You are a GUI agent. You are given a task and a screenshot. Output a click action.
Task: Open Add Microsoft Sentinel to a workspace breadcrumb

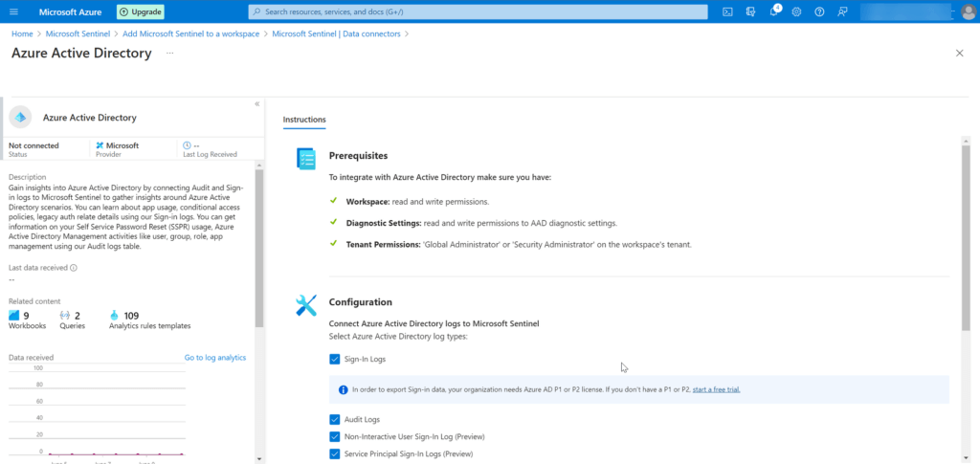191,33
